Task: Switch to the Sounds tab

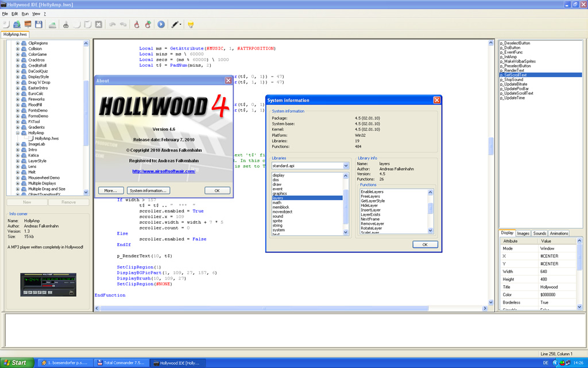Action: tap(540, 233)
